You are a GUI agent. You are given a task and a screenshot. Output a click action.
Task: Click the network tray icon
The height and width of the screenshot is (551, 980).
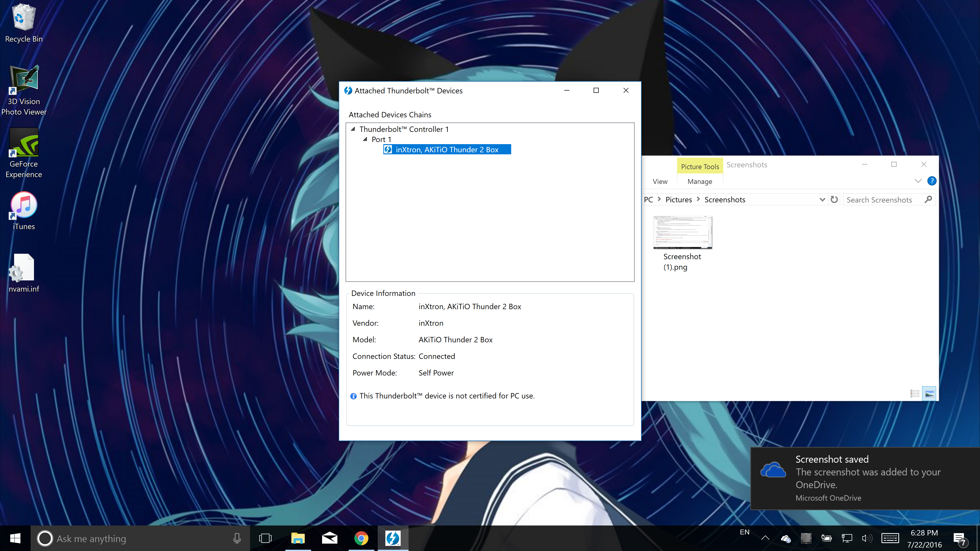[847, 538]
